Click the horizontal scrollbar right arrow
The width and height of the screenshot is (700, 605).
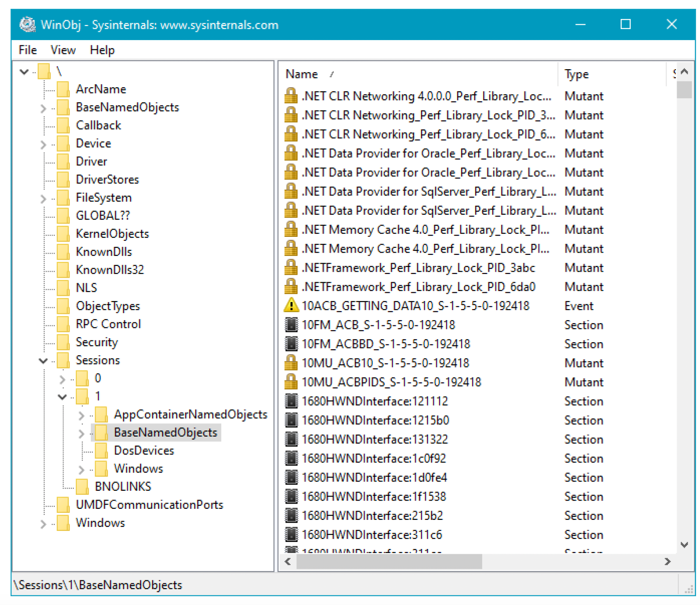(x=667, y=561)
